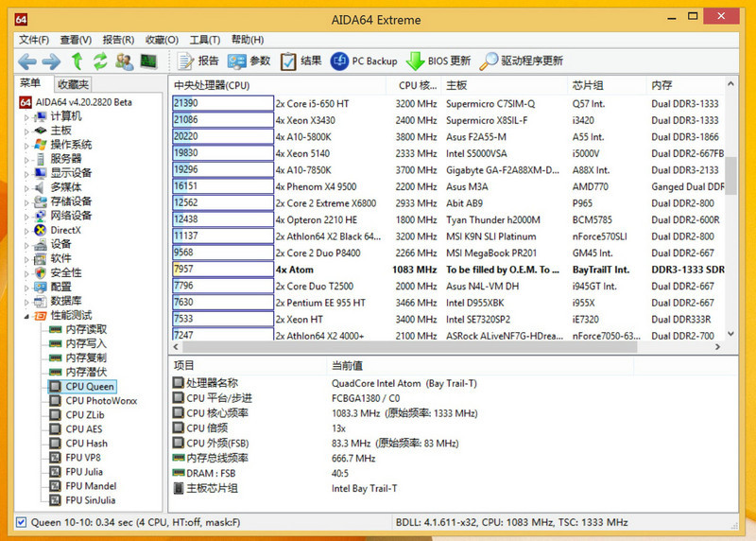Viewport: 756px width, 541px height.
Task: Click 驱动程序更新 driver update button
Action: coord(522,61)
